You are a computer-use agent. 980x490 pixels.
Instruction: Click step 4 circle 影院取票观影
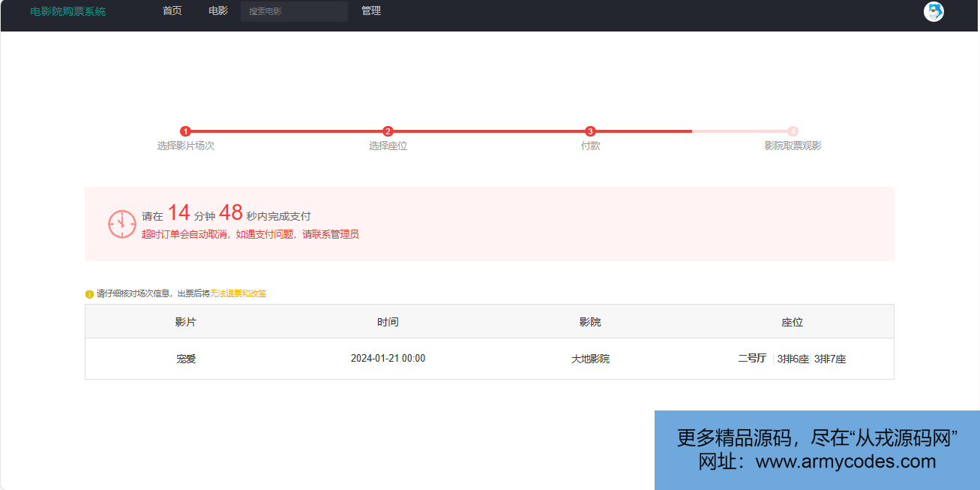(x=793, y=131)
